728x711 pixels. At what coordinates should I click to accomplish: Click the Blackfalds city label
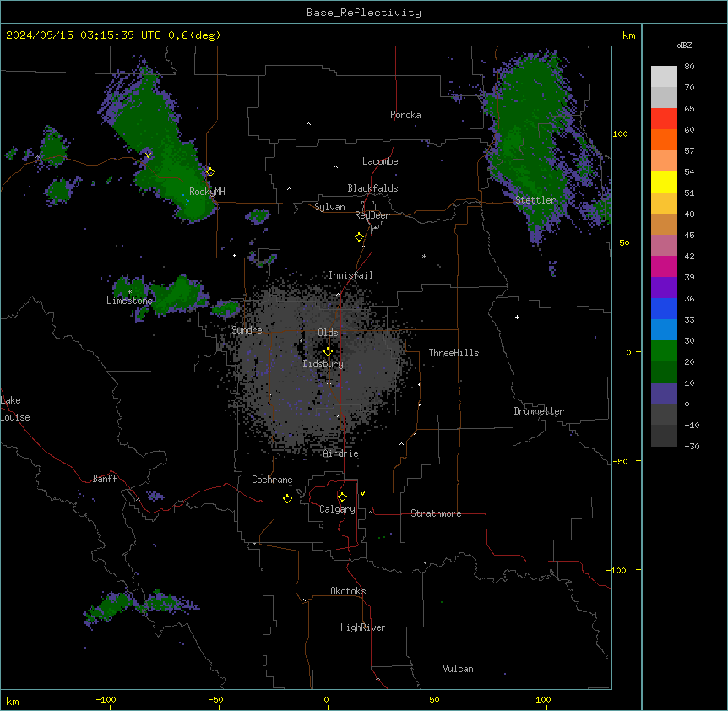tap(372, 188)
